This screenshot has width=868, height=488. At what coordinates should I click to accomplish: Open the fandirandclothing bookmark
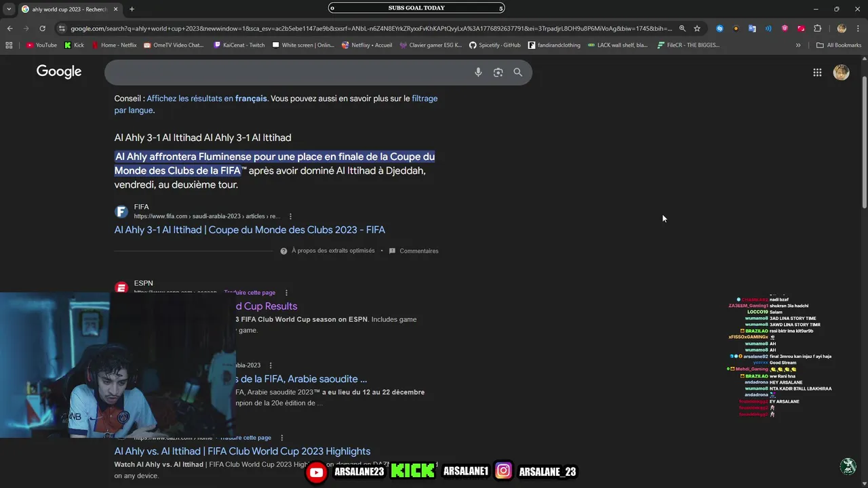554,45
